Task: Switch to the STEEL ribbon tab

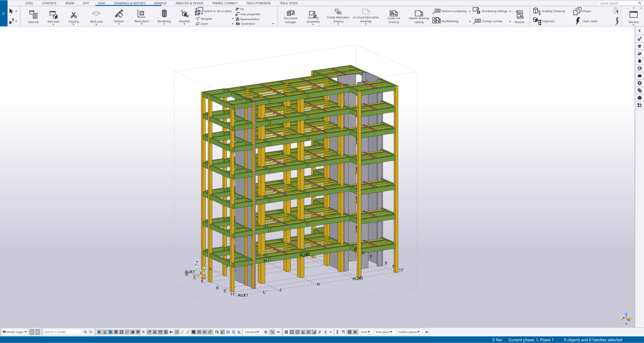Action: (x=29, y=3)
